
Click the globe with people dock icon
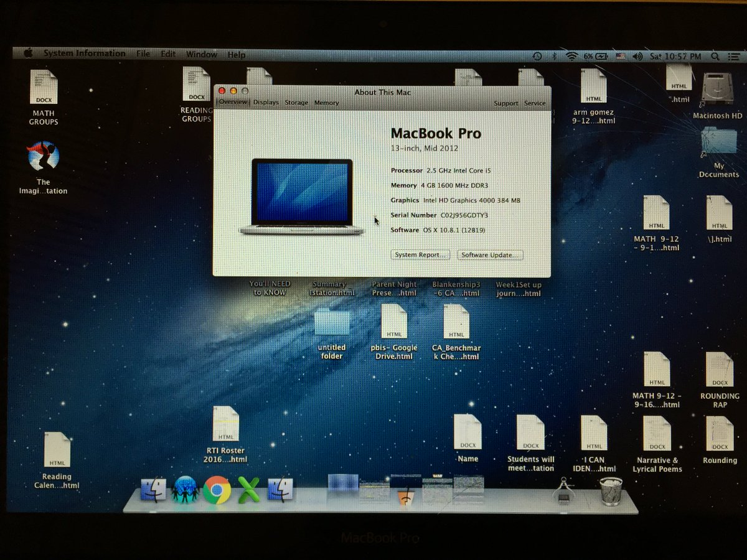[185, 490]
